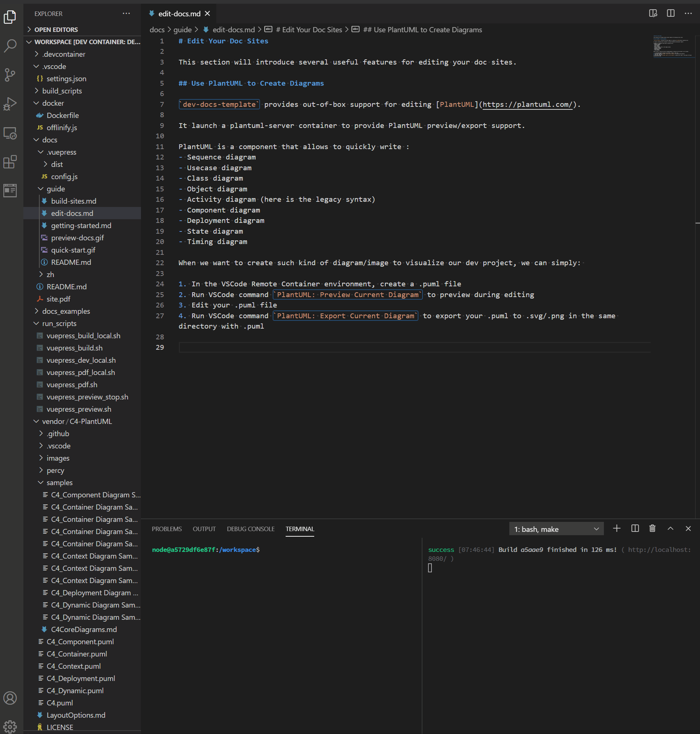
Task: Switch to the DEBUG CONSOLE tab
Action: pos(250,529)
